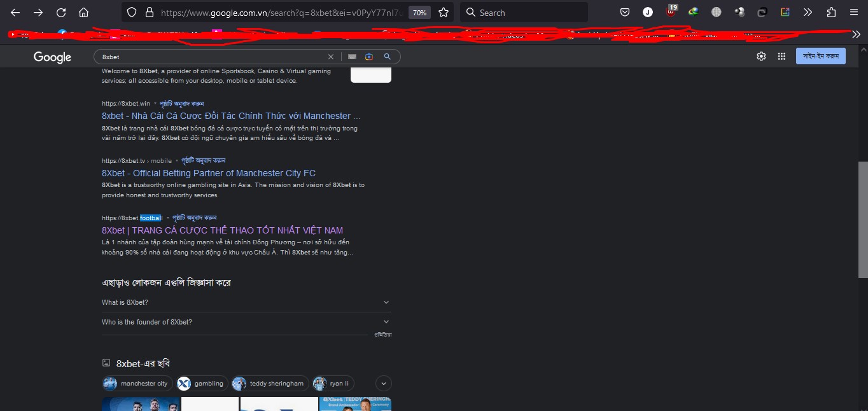Translate the 8xbet.football result page
Screen dimensions: 868x411
coord(194,218)
